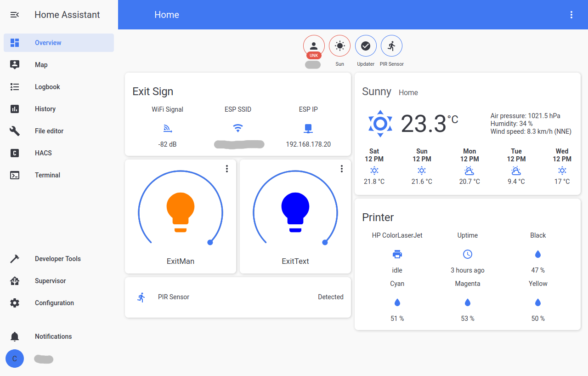Open the ExitText card options menu
The height and width of the screenshot is (376, 588).
(341, 169)
